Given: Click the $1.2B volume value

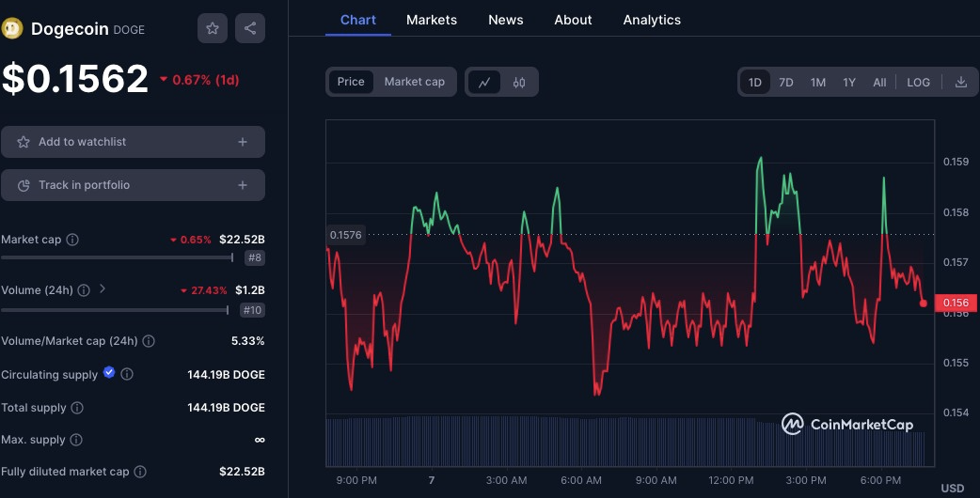Looking at the screenshot, I should [x=250, y=290].
